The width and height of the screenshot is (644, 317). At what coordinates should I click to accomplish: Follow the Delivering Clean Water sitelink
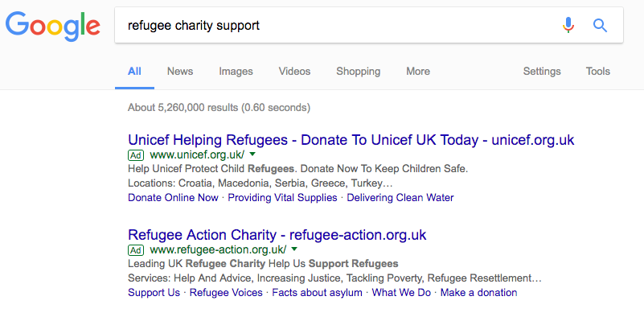400,198
